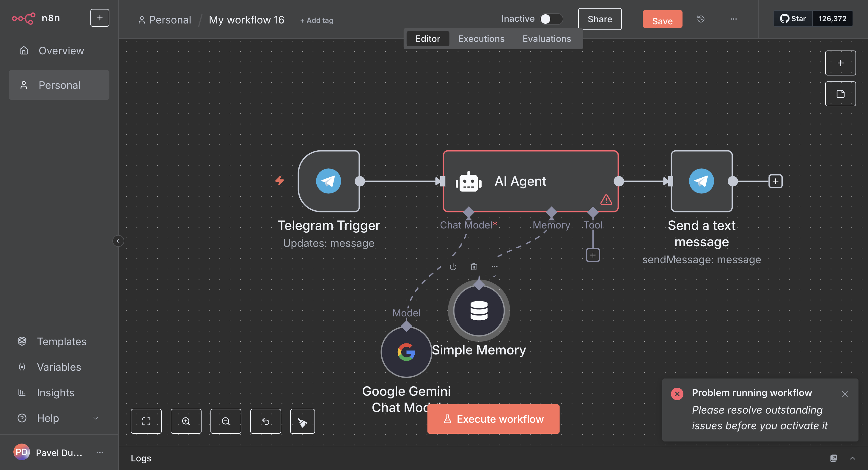This screenshot has width=868, height=470.
Task: Open workflow three-dots options menu
Action: [x=733, y=19]
